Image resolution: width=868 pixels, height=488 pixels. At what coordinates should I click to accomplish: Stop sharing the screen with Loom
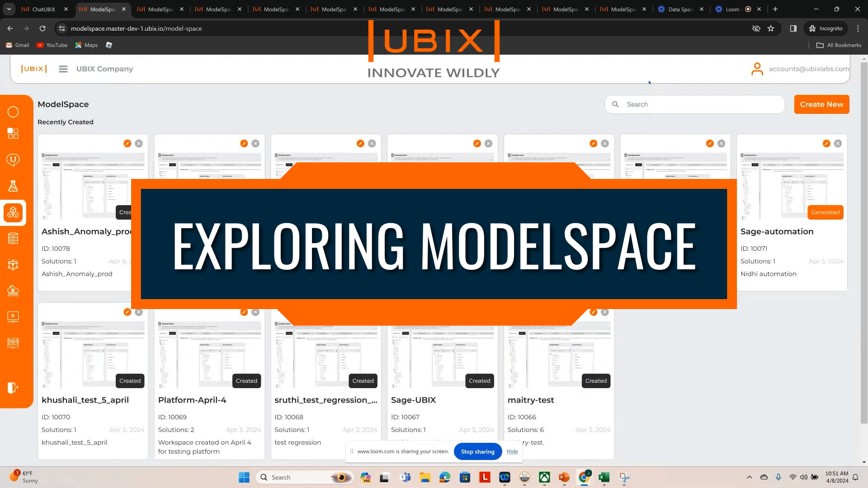coord(477,451)
